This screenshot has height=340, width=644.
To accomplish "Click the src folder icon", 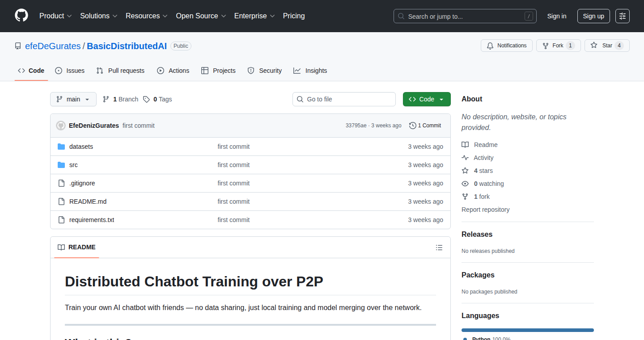I will pyautogui.click(x=61, y=165).
